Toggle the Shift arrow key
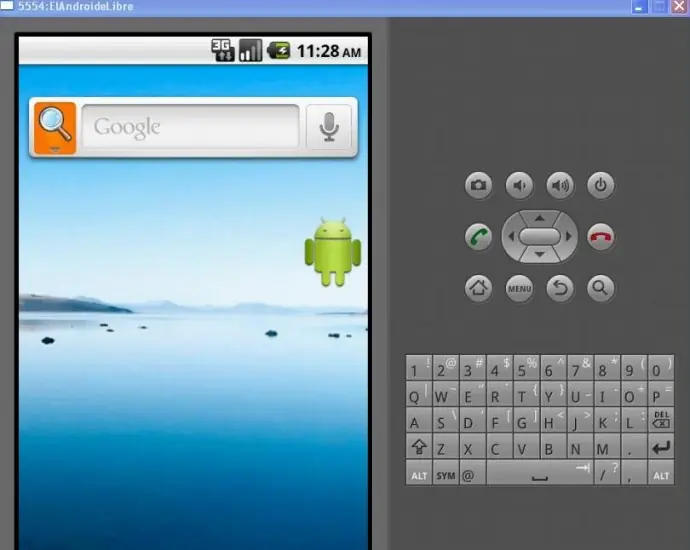690x550 pixels. [x=418, y=447]
